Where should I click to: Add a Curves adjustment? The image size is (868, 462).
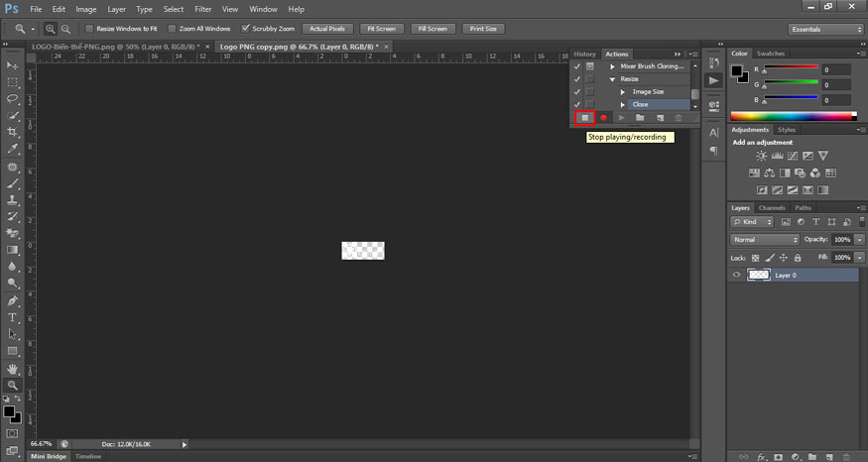pos(793,156)
